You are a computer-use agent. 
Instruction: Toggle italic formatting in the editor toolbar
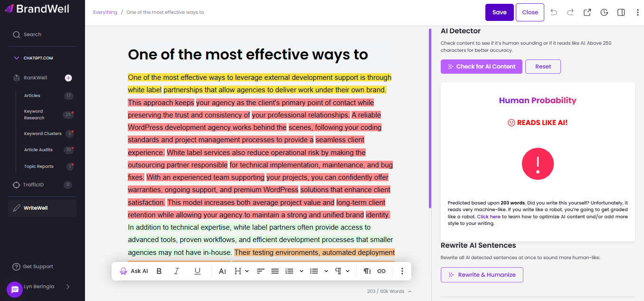coord(177,271)
